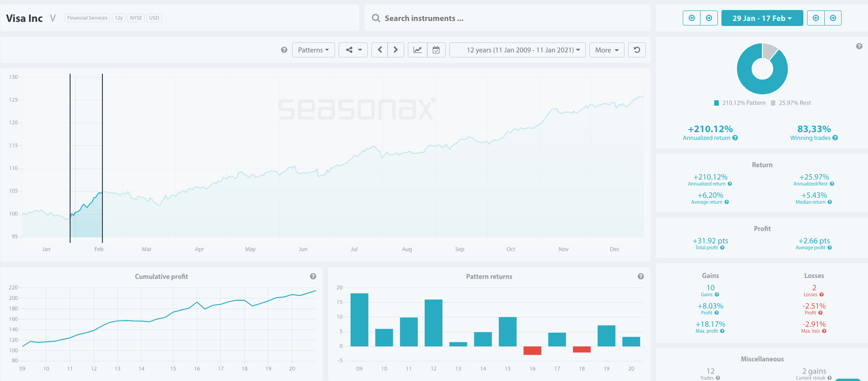Click the reset/undo arrow icon
Viewport: 868px width, 381px height.
pyautogui.click(x=637, y=50)
